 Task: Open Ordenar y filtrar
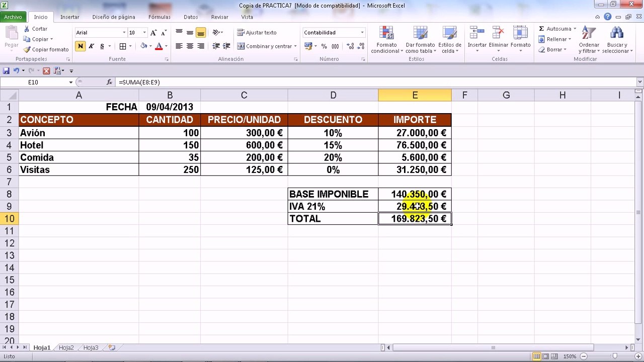589,40
